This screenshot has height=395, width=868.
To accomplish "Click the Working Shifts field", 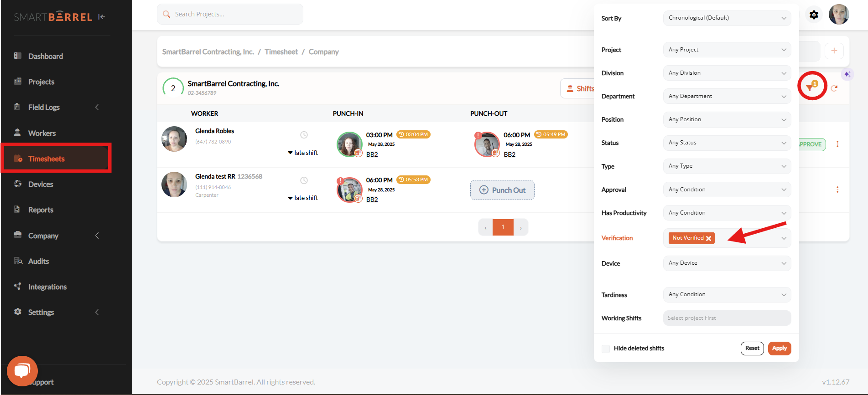I will (x=727, y=318).
